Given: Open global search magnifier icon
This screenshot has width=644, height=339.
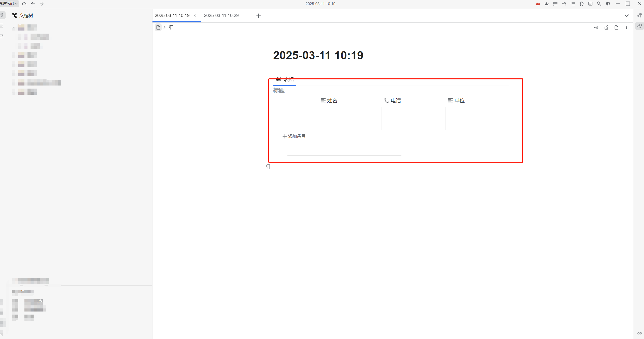Looking at the screenshot, I should point(599,4).
